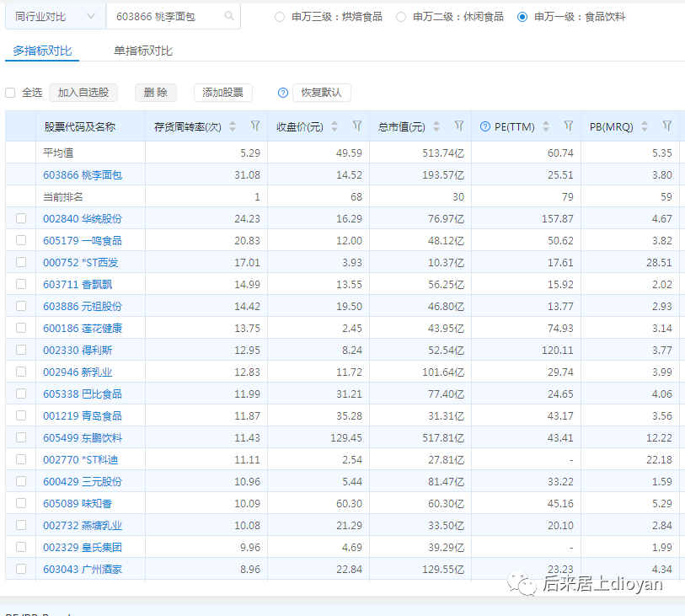Click the 当前排名 row label
This screenshot has height=616, width=685.
coord(63,197)
